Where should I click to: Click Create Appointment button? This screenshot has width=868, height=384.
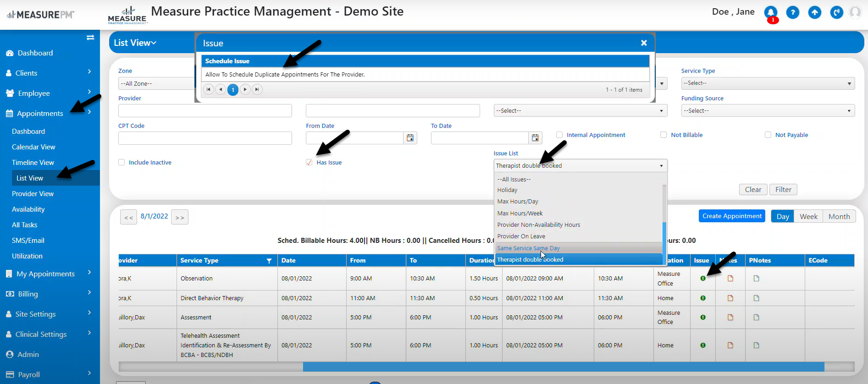pos(732,216)
